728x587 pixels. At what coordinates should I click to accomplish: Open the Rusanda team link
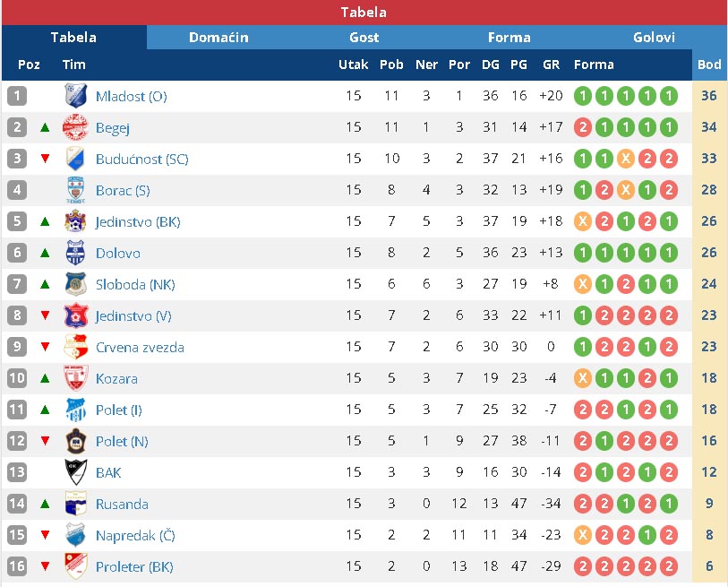pos(122,504)
